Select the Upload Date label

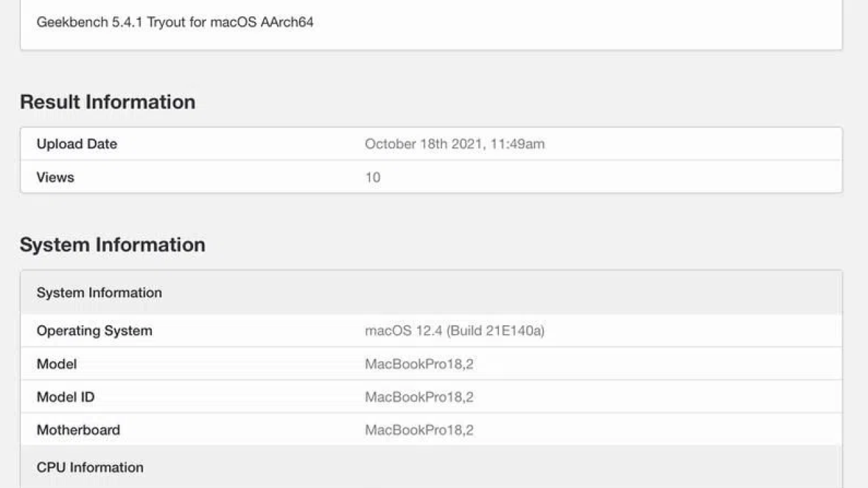click(77, 144)
